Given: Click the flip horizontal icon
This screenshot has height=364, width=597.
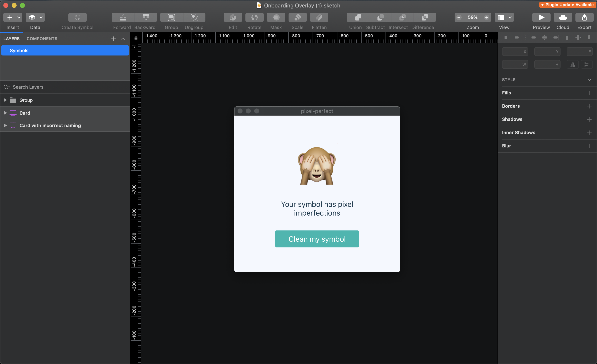Looking at the screenshot, I should (x=573, y=64).
